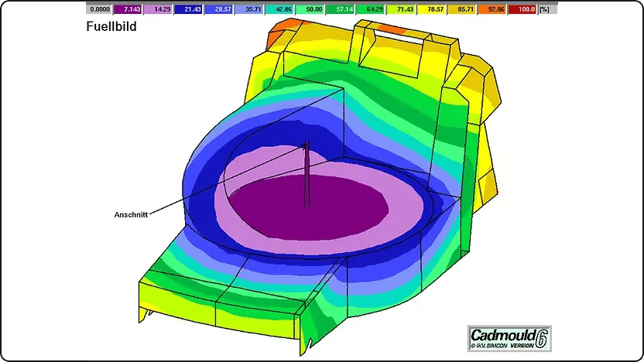Pick the 35.71 light blue swatch
This screenshot has height=362, width=644.
[x=249, y=9]
